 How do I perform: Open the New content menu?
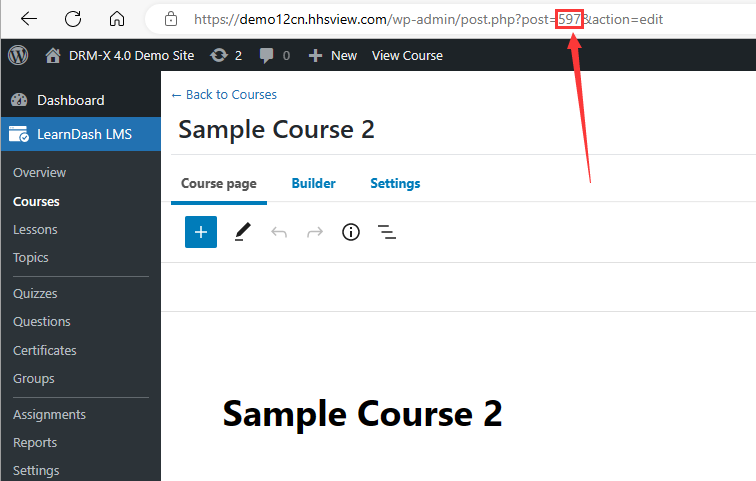pos(333,55)
